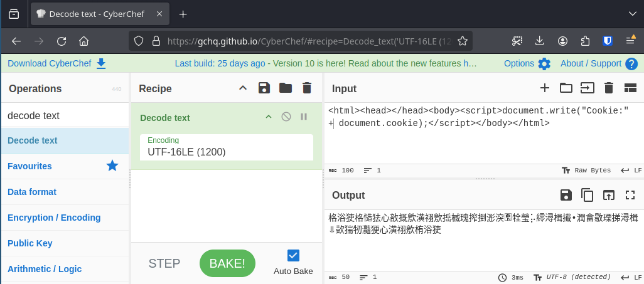Screen dimensions: 644x284
Task: Open the About / Support help
Action: tap(599, 63)
